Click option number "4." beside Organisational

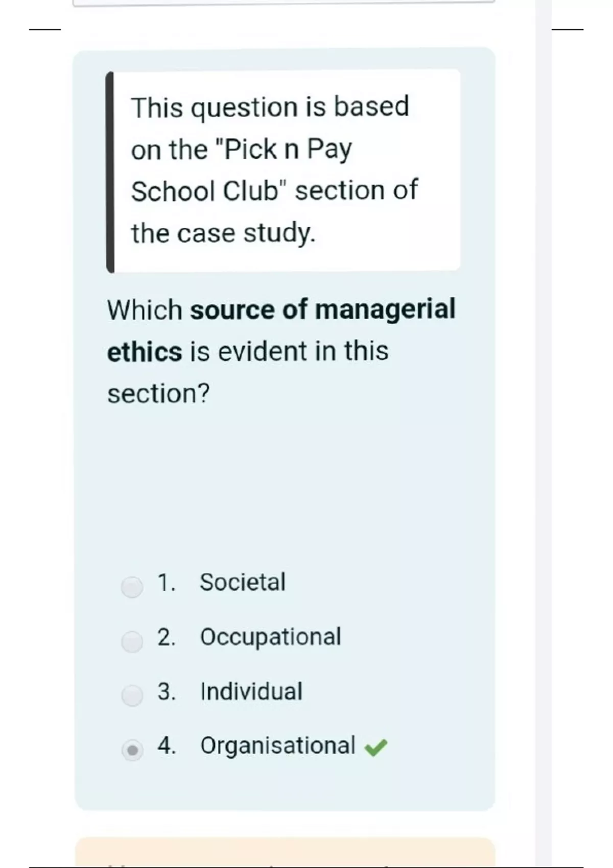tap(167, 746)
